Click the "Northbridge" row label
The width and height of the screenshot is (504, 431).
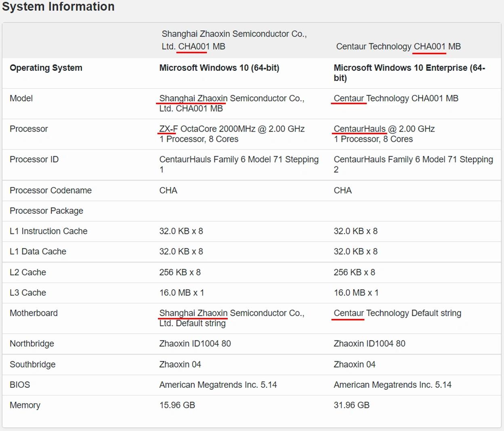[32, 344]
